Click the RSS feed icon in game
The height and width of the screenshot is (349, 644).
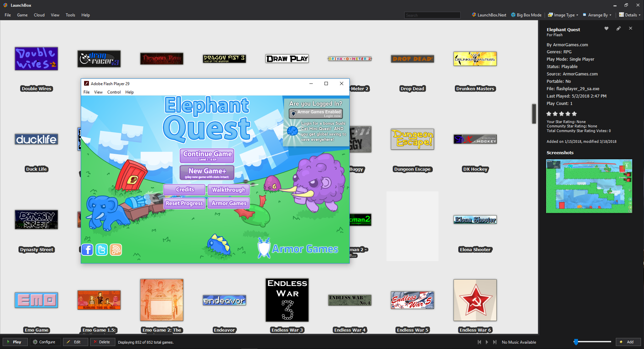pyautogui.click(x=116, y=250)
